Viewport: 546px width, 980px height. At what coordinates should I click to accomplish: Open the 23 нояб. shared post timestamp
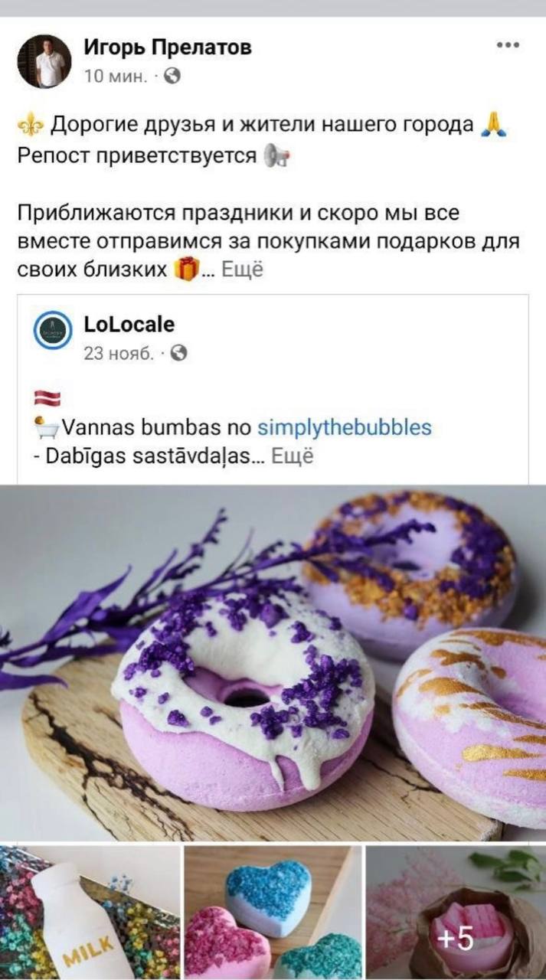point(119,353)
